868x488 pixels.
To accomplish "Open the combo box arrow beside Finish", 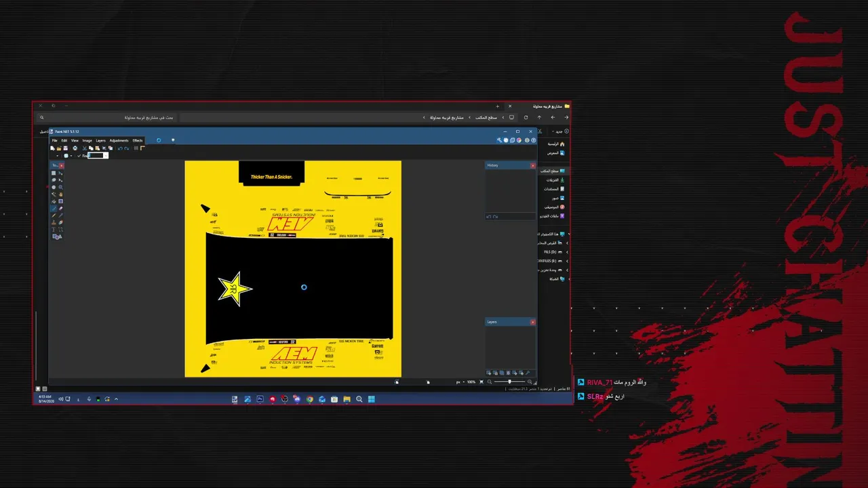I will [x=106, y=156].
